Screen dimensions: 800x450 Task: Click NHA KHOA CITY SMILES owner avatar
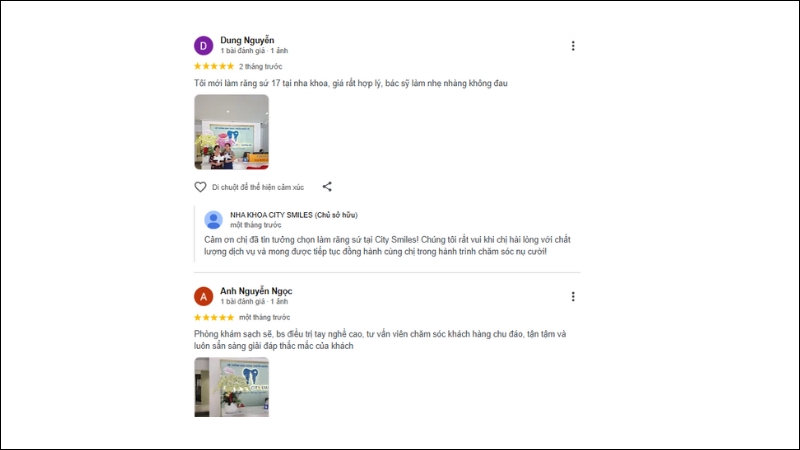pyautogui.click(x=213, y=219)
